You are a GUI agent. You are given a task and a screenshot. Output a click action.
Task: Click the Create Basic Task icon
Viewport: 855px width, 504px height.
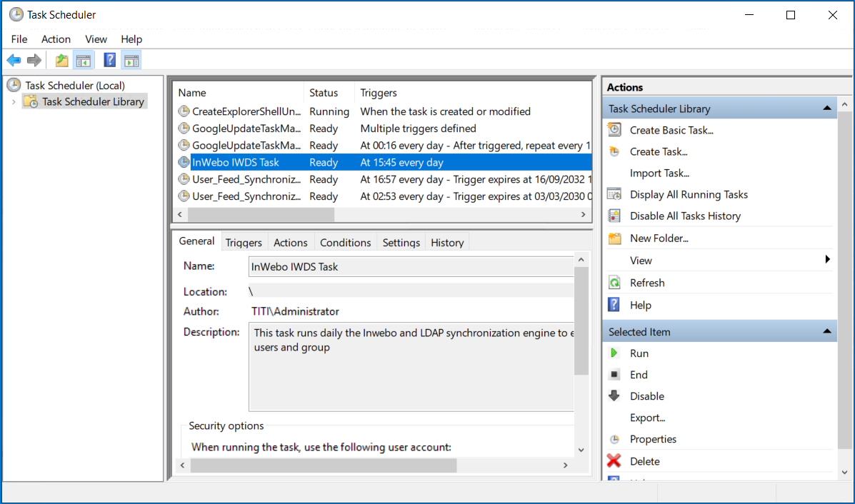point(614,130)
